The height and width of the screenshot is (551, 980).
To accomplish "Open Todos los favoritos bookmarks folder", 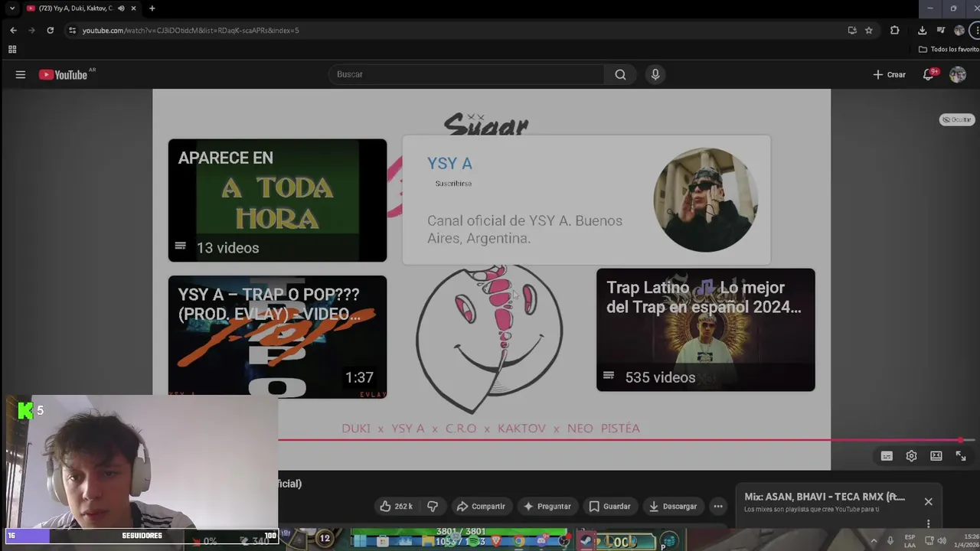I will [949, 49].
